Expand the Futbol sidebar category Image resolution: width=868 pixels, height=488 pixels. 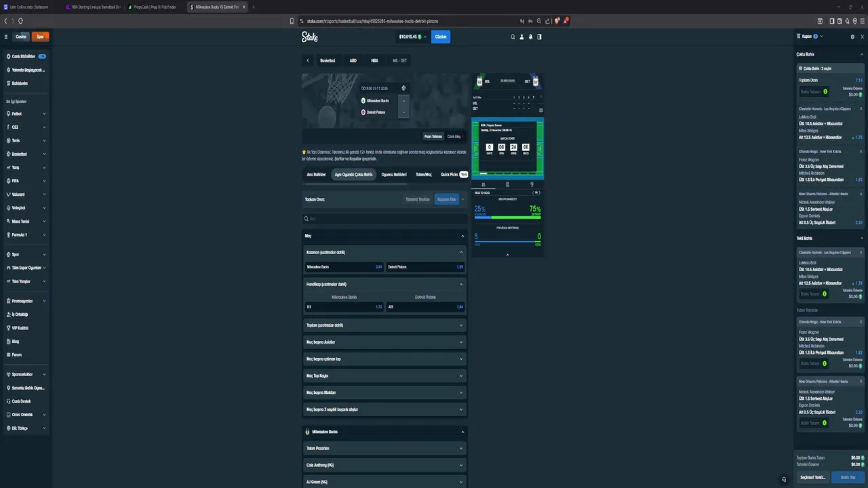click(x=26, y=114)
